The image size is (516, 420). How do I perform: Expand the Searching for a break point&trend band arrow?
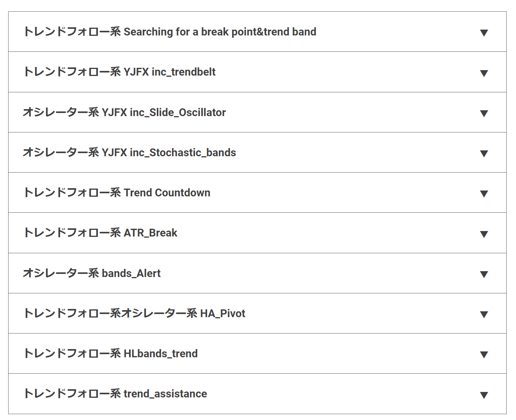pos(484,33)
